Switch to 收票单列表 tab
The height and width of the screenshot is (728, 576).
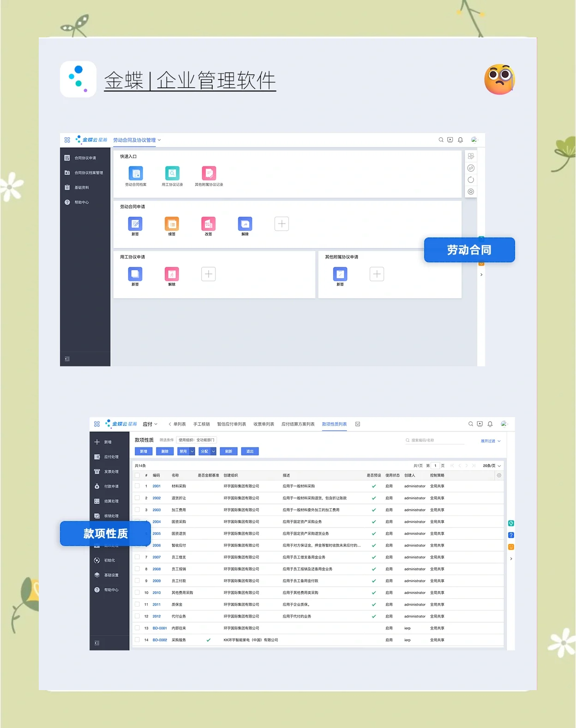point(264,424)
